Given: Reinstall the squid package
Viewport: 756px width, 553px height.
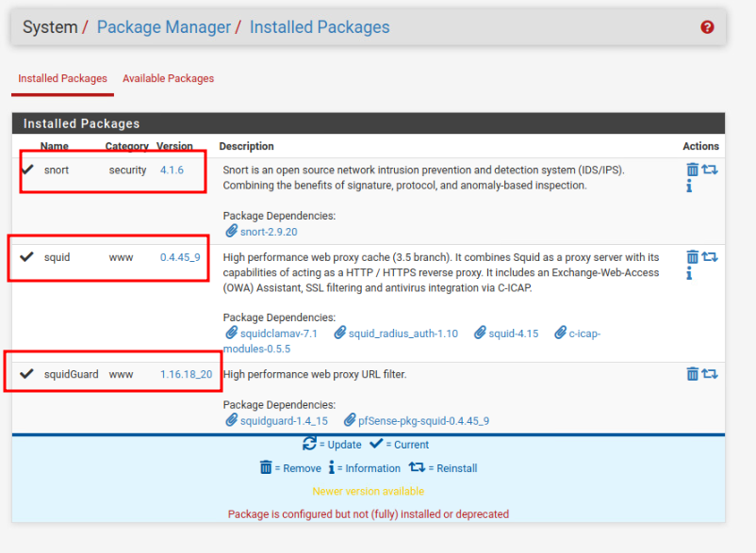Looking at the screenshot, I should pyautogui.click(x=709, y=257).
